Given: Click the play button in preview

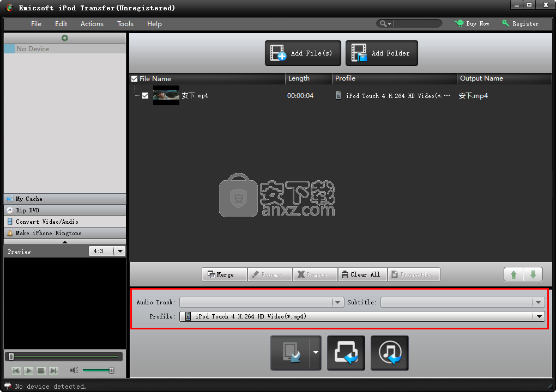Looking at the screenshot, I should (29, 371).
